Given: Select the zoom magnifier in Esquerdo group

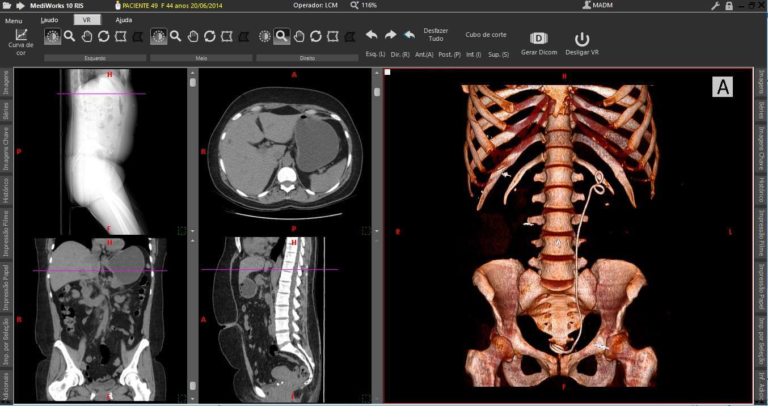Looking at the screenshot, I should coord(70,36).
